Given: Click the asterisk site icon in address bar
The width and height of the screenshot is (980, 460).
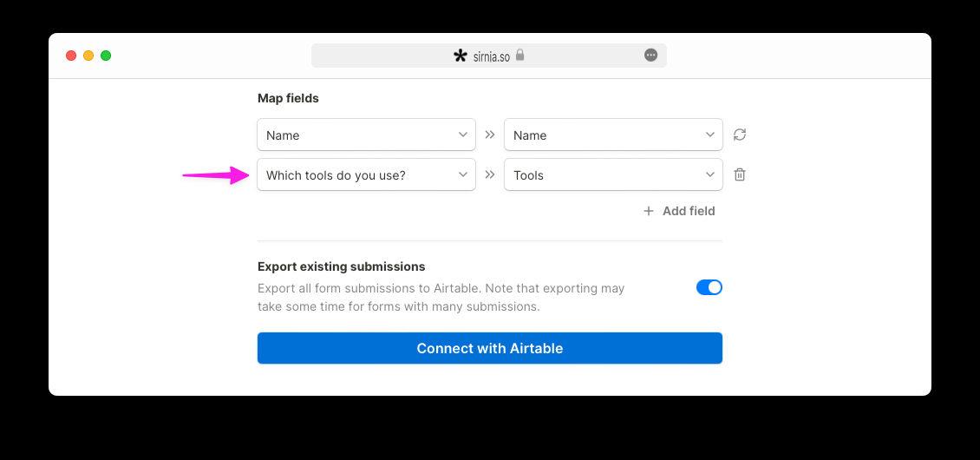Looking at the screenshot, I should point(461,56).
